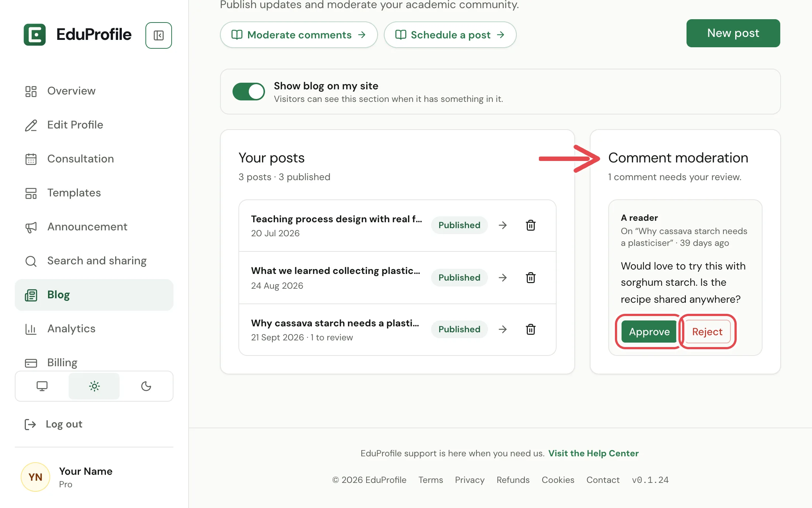The image size is (812, 508).
Task: Open Why cassava starch post arrow
Action: pyautogui.click(x=503, y=329)
